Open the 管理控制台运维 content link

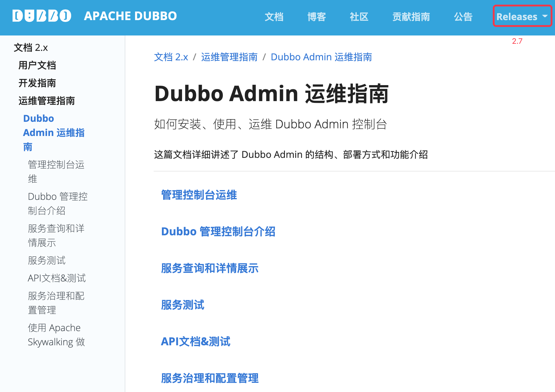click(199, 195)
